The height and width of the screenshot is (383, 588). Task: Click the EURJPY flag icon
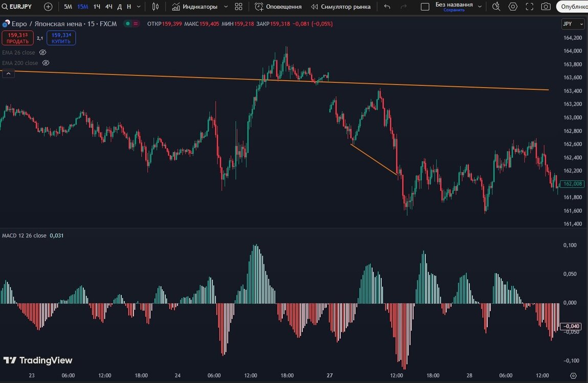[6, 23]
